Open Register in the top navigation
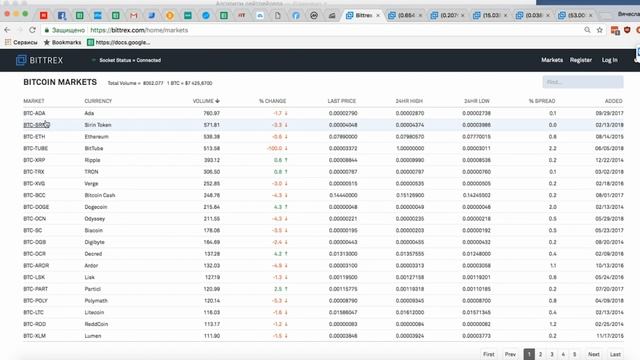Screen dimensions: 640x360 (581, 60)
